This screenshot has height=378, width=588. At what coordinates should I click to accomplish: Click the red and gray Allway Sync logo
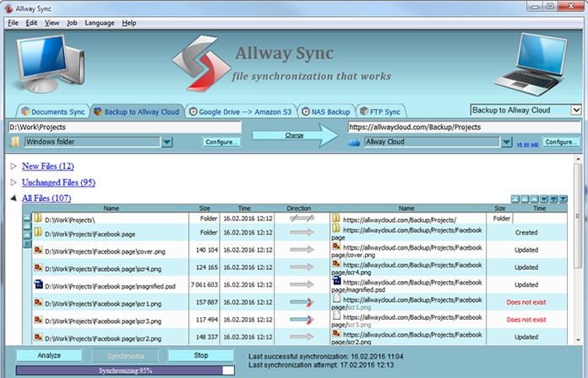(201, 63)
